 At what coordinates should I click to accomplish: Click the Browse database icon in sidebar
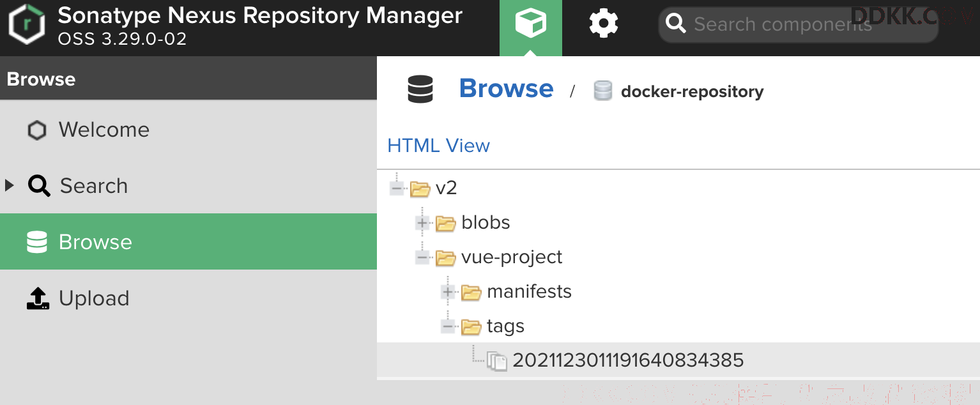pyautogui.click(x=36, y=242)
